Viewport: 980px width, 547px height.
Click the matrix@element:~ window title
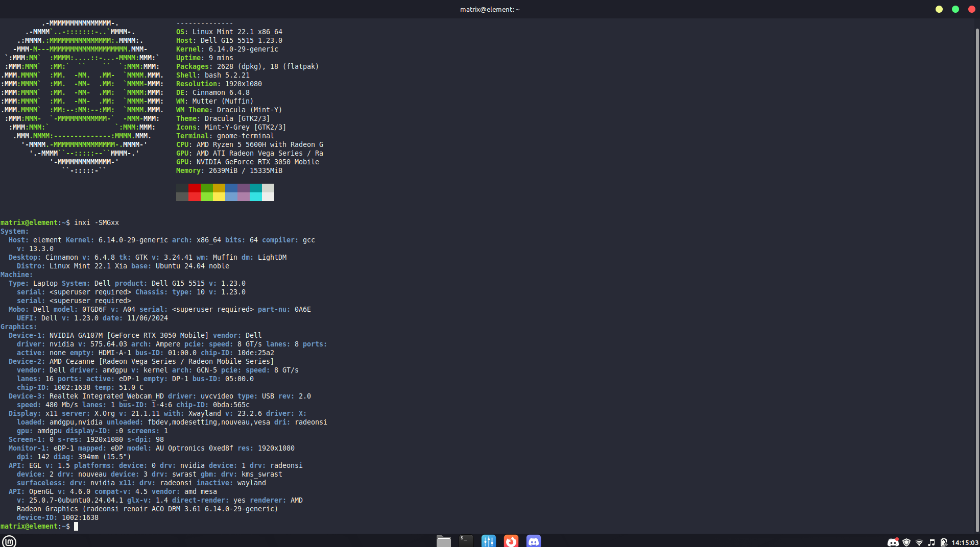point(490,9)
